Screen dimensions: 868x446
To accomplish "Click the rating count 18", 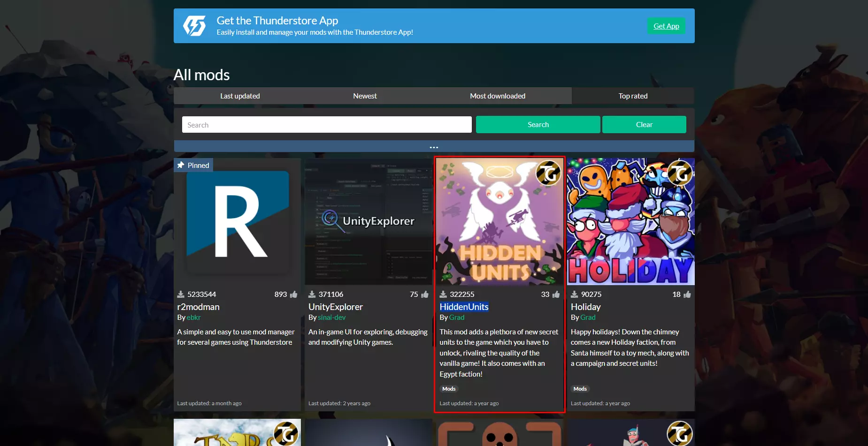I will tap(676, 295).
